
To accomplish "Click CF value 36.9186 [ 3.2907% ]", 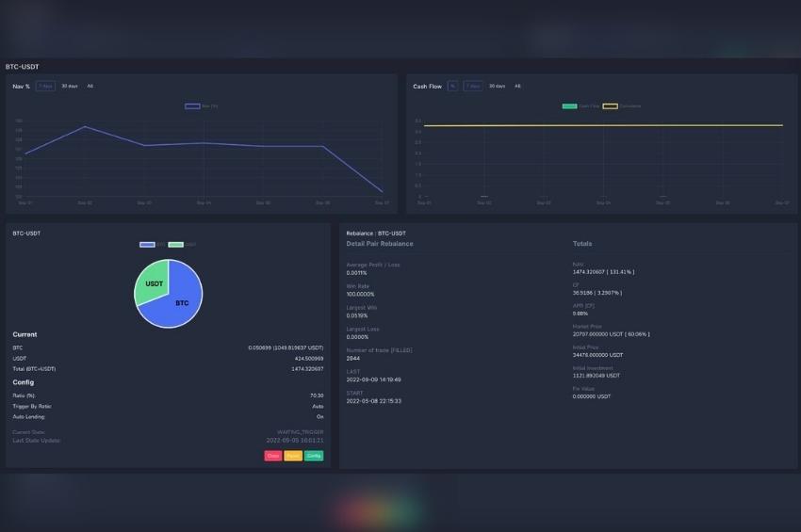I will [597, 293].
